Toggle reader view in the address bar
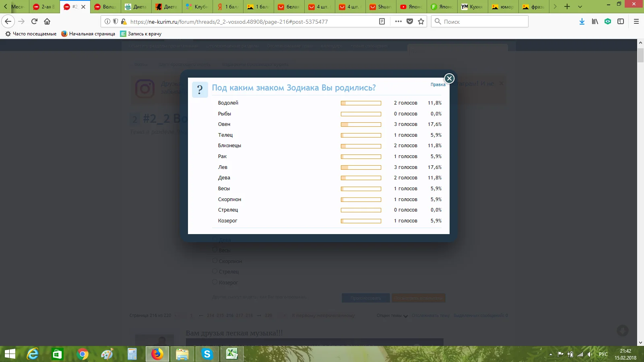The width and height of the screenshot is (644, 362). coord(382,21)
